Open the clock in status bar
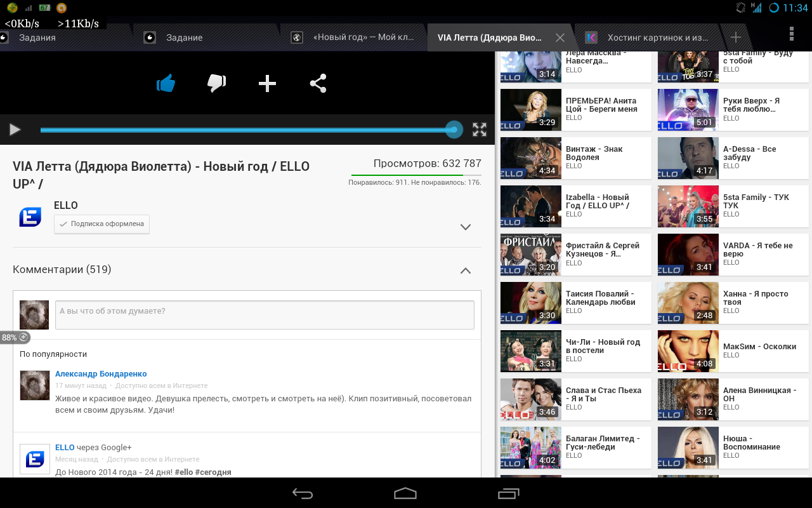812x508 pixels. [796, 8]
